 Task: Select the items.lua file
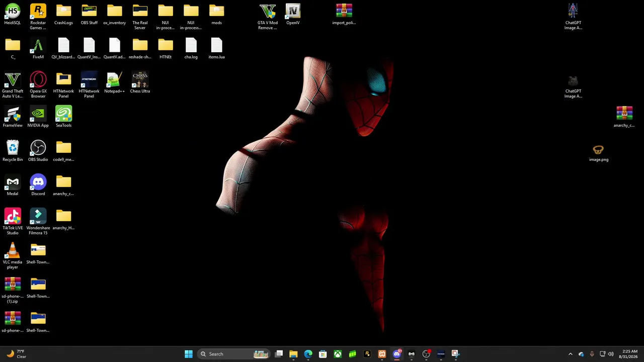(x=216, y=49)
